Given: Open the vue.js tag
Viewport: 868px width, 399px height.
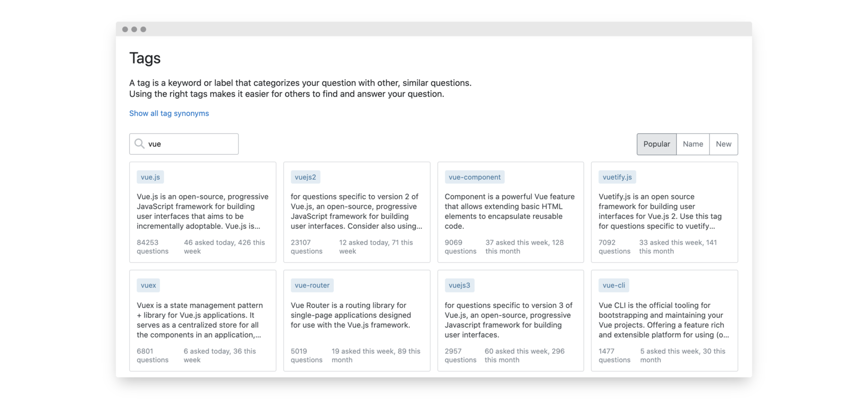Looking at the screenshot, I should tap(150, 177).
